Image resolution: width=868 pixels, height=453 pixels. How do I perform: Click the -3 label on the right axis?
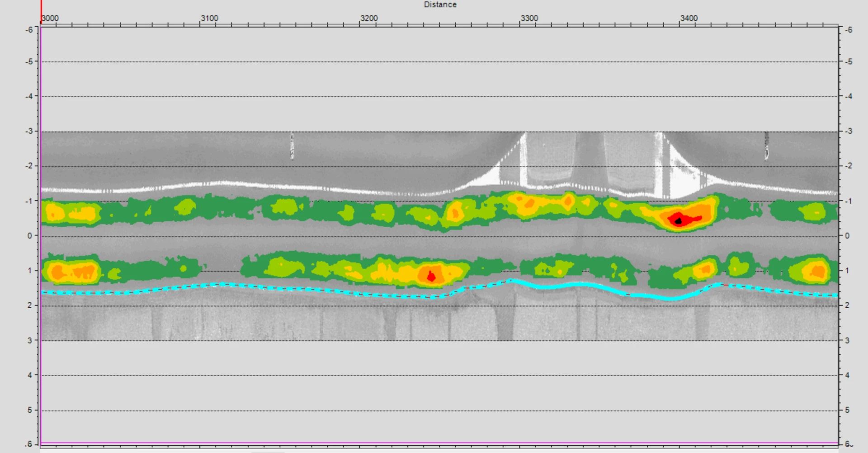[849, 131]
